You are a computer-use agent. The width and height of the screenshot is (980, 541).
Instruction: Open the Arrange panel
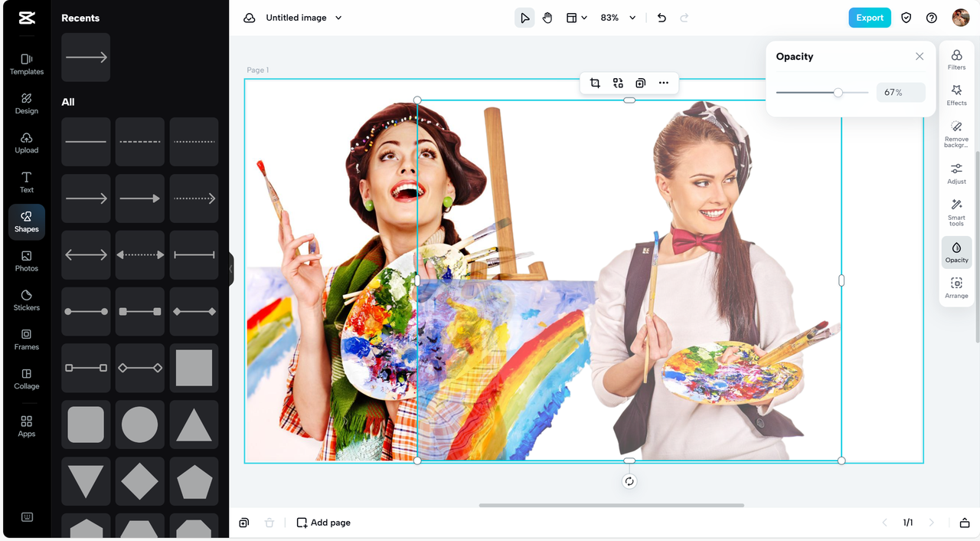956,288
